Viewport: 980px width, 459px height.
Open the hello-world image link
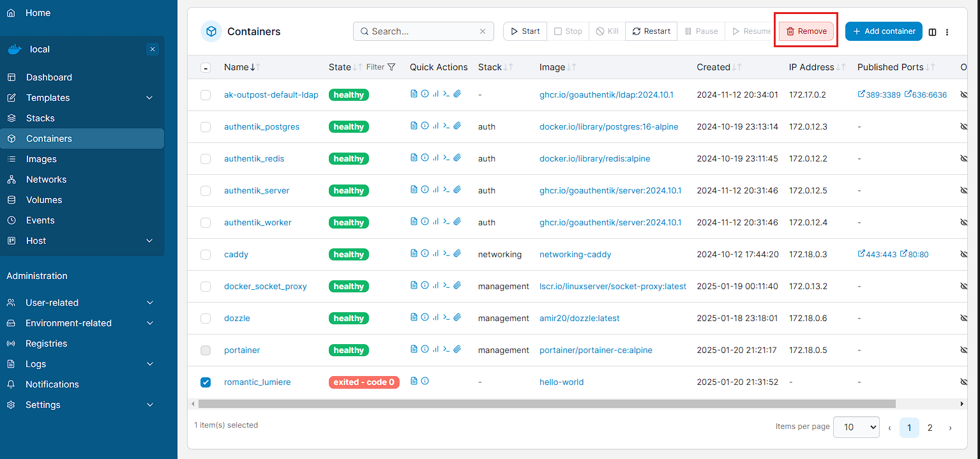pyautogui.click(x=561, y=382)
